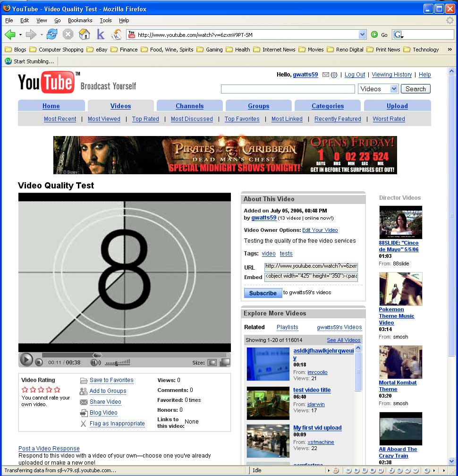
Task: Click the Embed code text field
Action: coord(311,277)
